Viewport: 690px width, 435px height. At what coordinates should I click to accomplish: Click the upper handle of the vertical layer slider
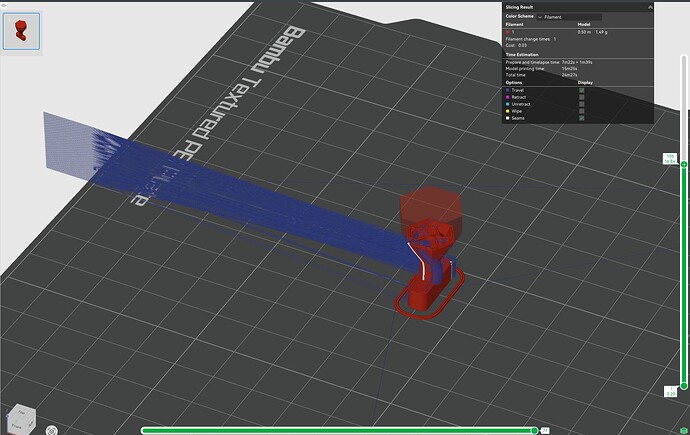684,164
